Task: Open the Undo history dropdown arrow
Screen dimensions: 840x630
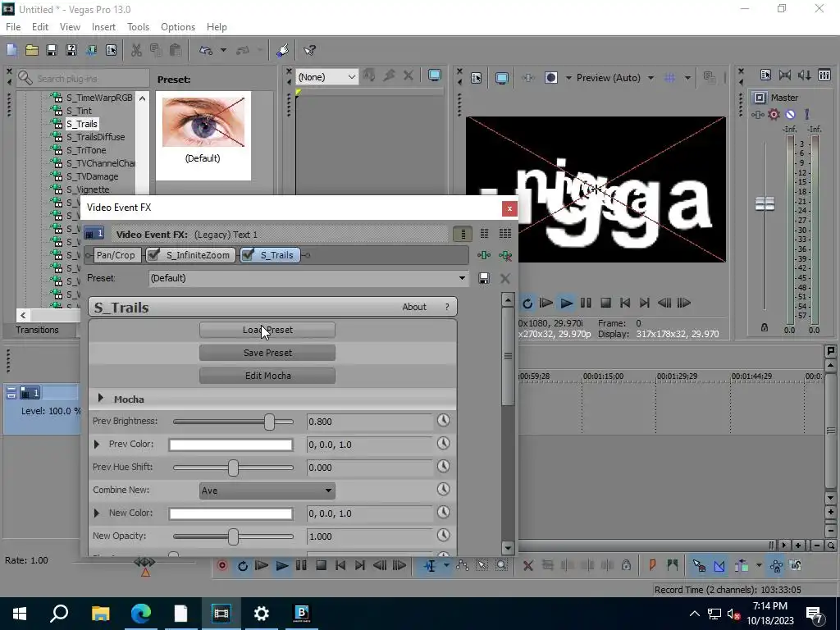Action: tap(223, 50)
